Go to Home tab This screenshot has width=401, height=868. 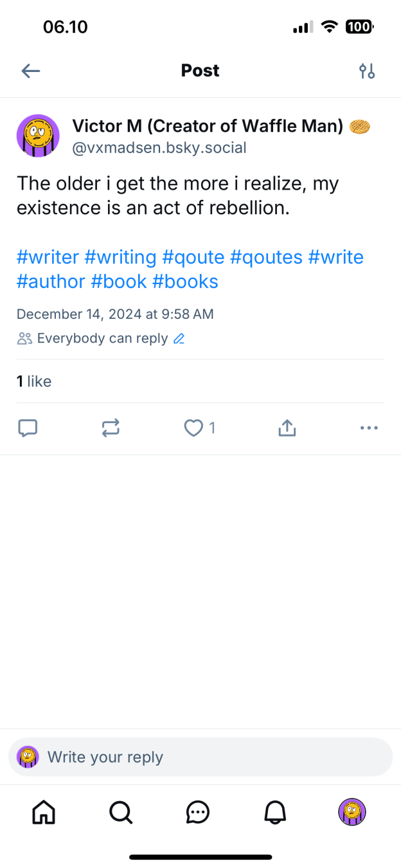[x=44, y=813]
